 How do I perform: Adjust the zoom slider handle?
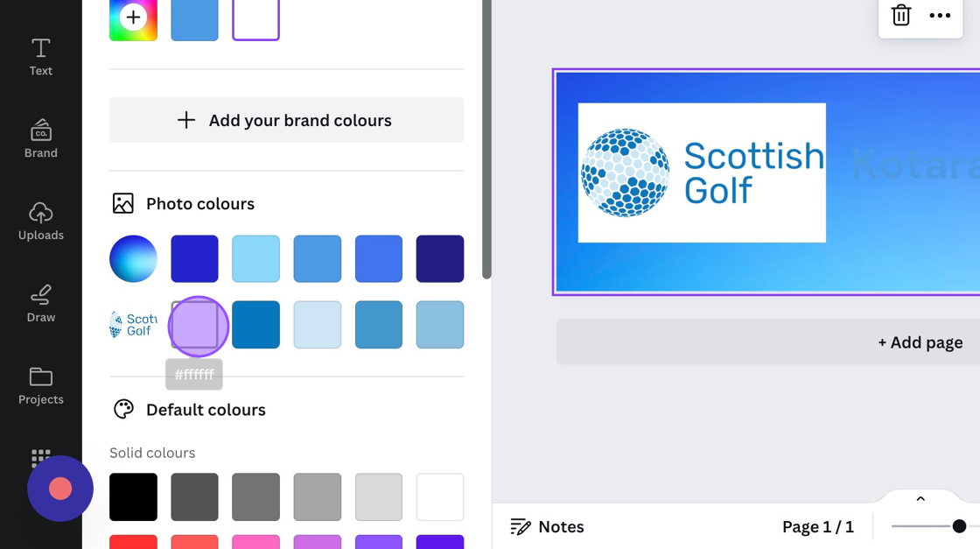(959, 526)
